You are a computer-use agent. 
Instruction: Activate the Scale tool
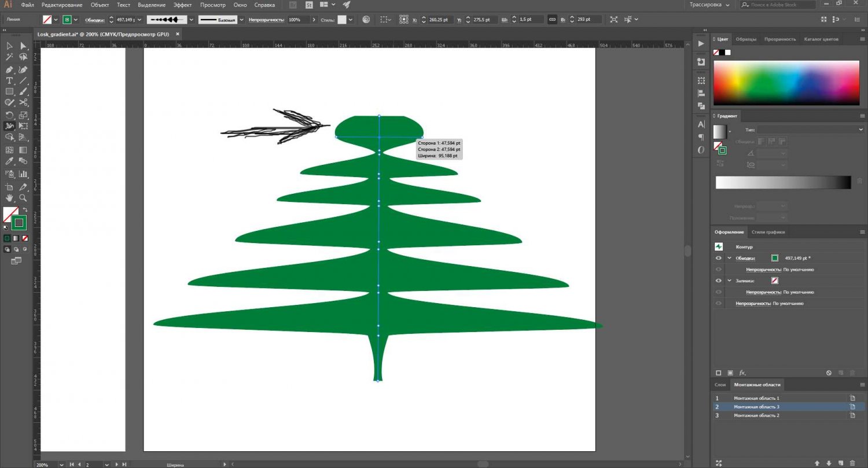pyautogui.click(x=23, y=115)
